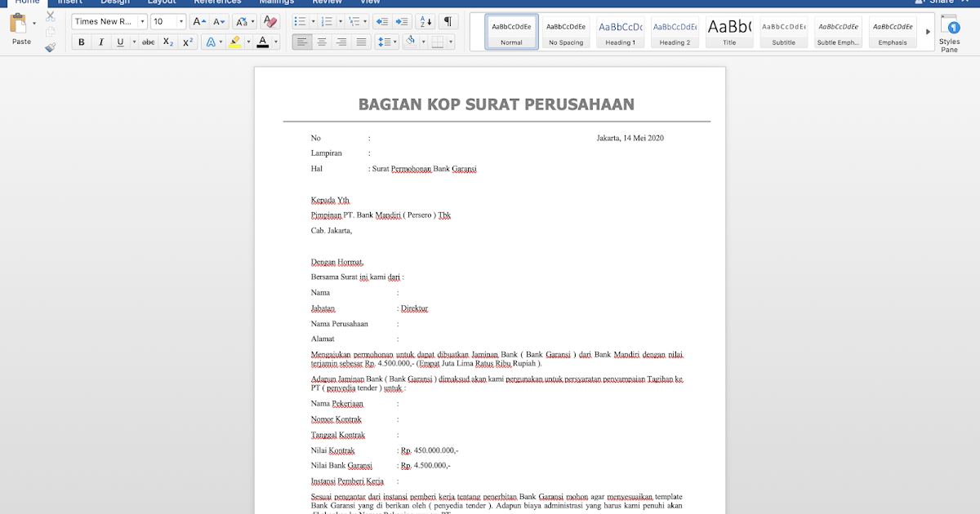980x514 pixels.
Task: Apply multilevel list formatting
Action: tap(354, 21)
